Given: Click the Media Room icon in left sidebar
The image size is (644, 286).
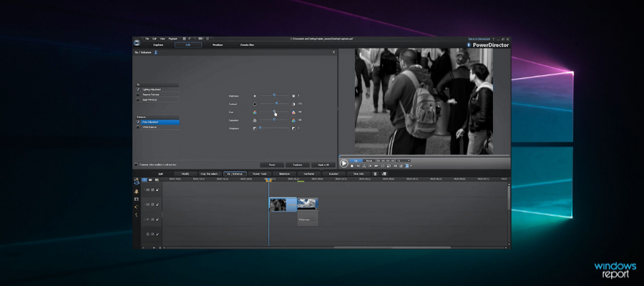Looking at the screenshot, I should 137,182.
